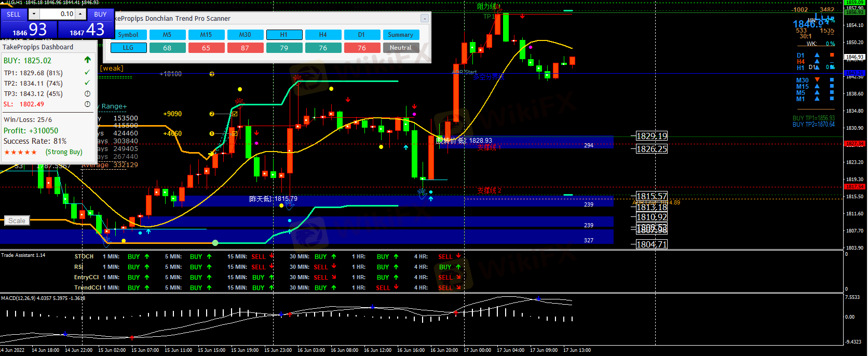Image resolution: width=868 pixels, height=356 pixels.
Task: Click the Scale button on chart
Action: pyautogui.click(x=17, y=221)
